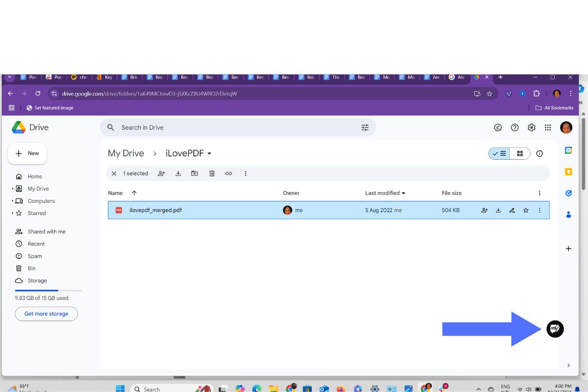Image resolution: width=588 pixels, height=392 pixels.
Task: View details with the info icon
Action: pyautogui.click(x=539, y=153)
